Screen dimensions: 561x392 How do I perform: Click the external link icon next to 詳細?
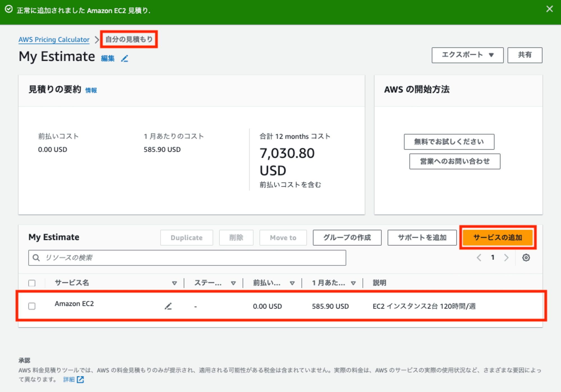(80, 379)
